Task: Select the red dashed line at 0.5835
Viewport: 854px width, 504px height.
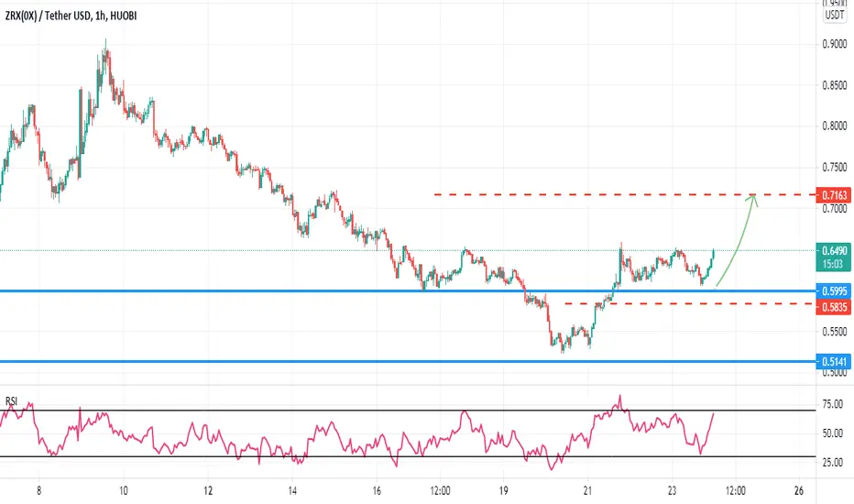Action: tap(690, 303)
